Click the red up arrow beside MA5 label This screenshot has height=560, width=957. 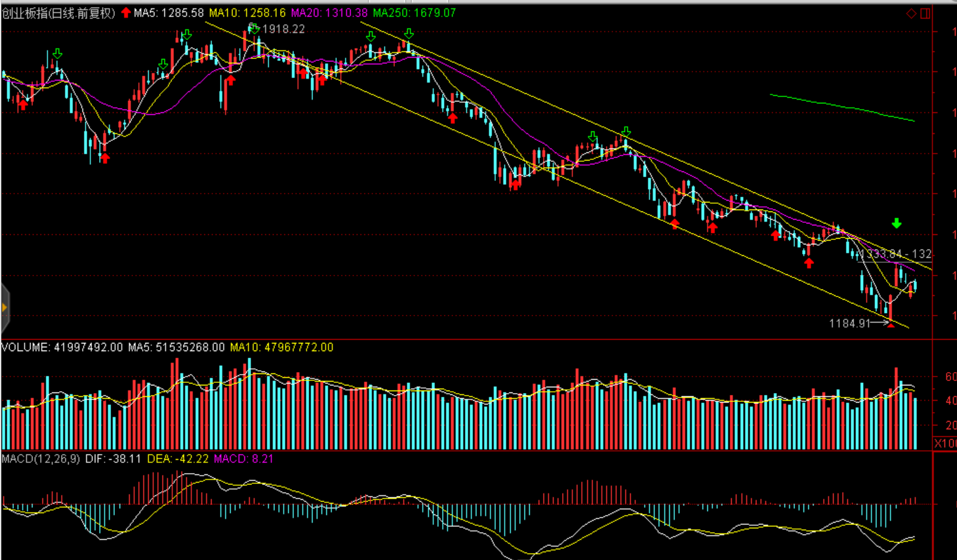pos(126,13)
